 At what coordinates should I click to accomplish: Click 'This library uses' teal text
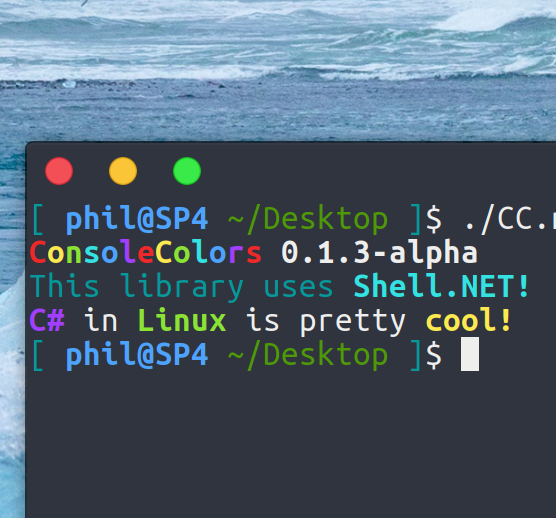pos(182,287)
